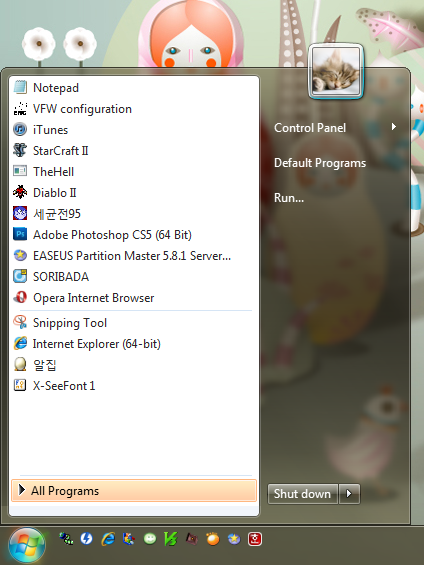Viewport: 424px width, 565px height.
Task: Open iTunes from the program list
Action: [x=133, y=130]
